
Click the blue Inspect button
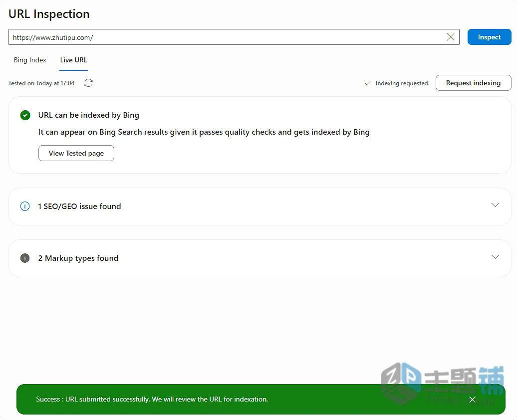(489, 37)
